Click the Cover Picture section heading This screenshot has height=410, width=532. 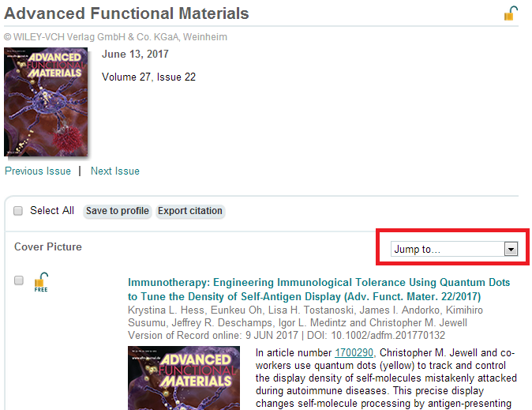point(48,246)
